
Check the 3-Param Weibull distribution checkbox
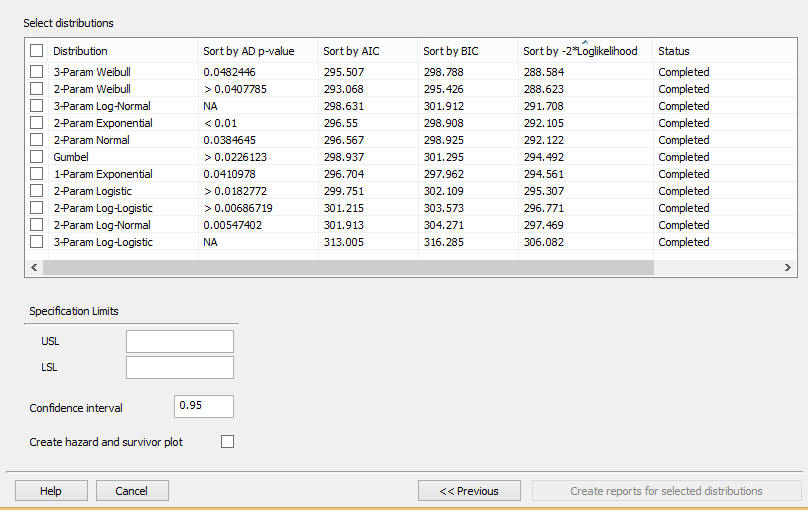(x=37, y=72)
